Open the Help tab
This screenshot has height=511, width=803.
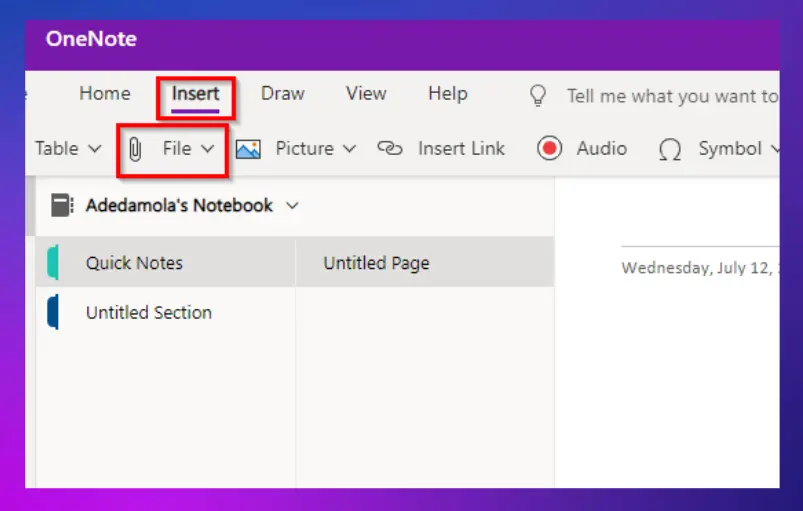coord(448,94)
